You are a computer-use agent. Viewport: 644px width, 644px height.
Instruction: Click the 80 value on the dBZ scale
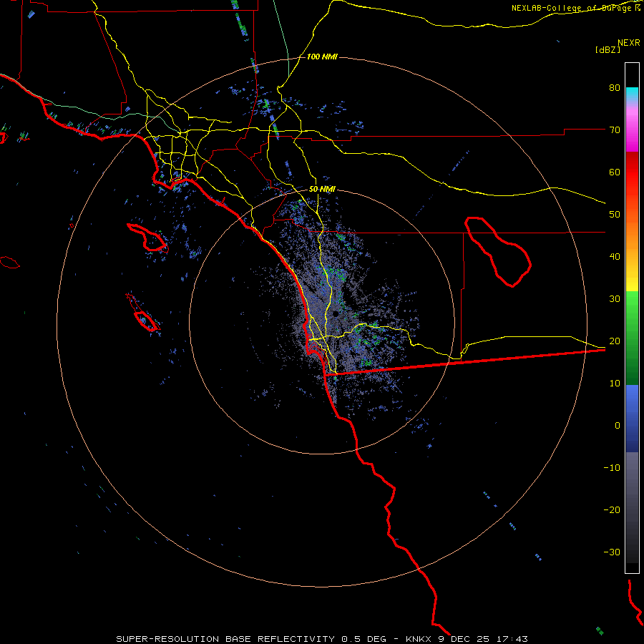point(615,88)
